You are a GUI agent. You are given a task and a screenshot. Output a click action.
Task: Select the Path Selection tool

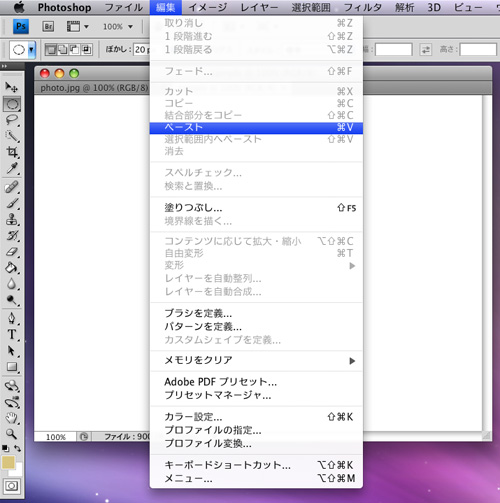point(12,351)
